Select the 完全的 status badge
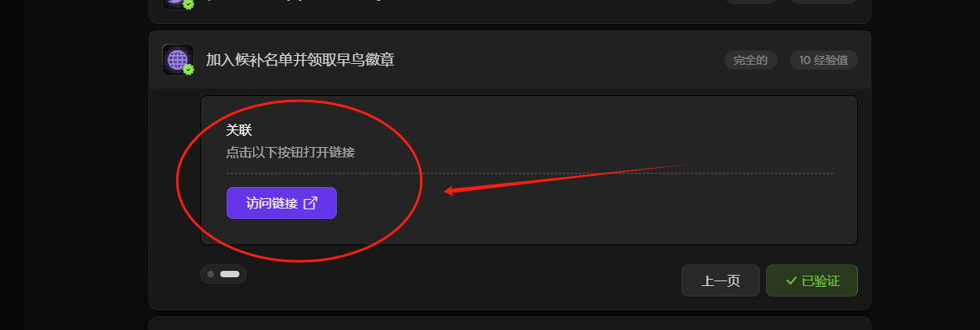Viewport: 980px width, 330px height. [751, 60]
